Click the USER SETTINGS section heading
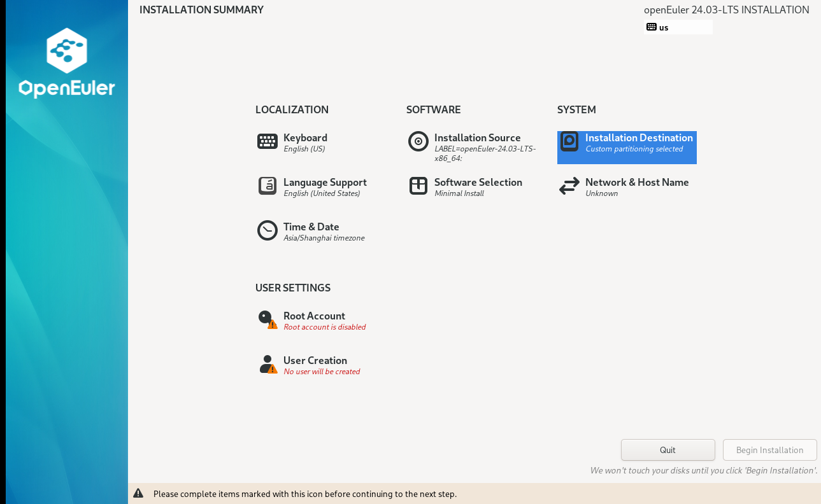This screenshot has width=821, height=504. [293, 288]
